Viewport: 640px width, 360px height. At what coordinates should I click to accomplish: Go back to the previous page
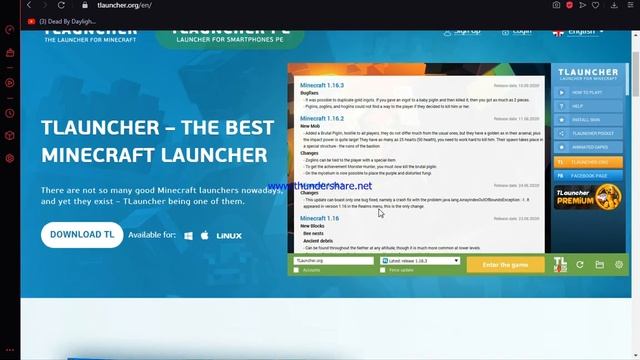point(29,5)
